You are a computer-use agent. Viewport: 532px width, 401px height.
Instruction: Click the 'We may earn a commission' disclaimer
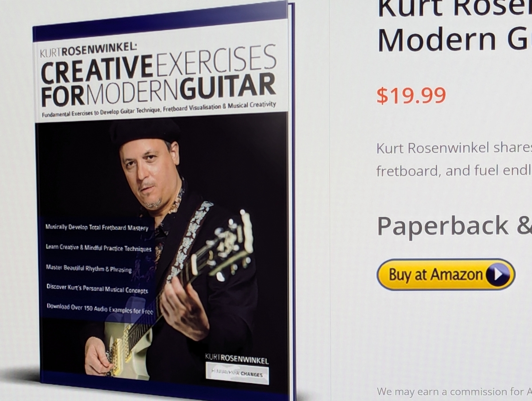[454, 392]
